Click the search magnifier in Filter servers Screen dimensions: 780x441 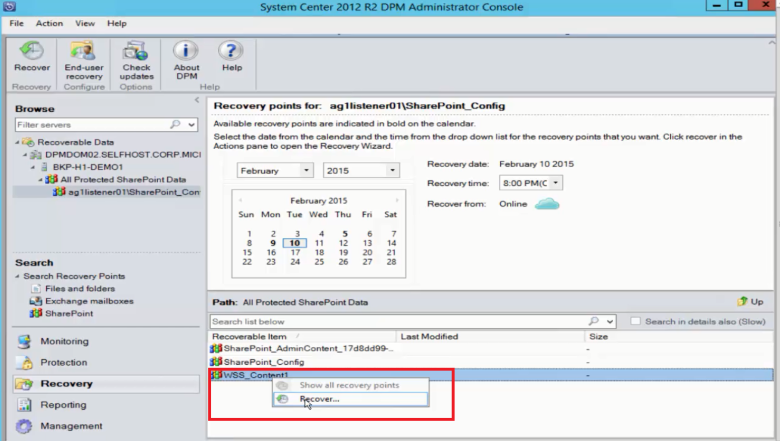point(175,124)
